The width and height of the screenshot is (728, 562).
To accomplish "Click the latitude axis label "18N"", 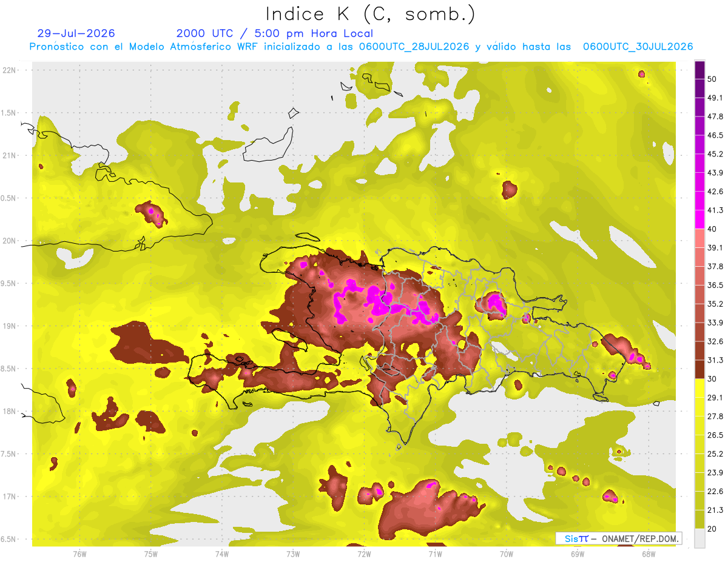I will (x=9, y=412).
